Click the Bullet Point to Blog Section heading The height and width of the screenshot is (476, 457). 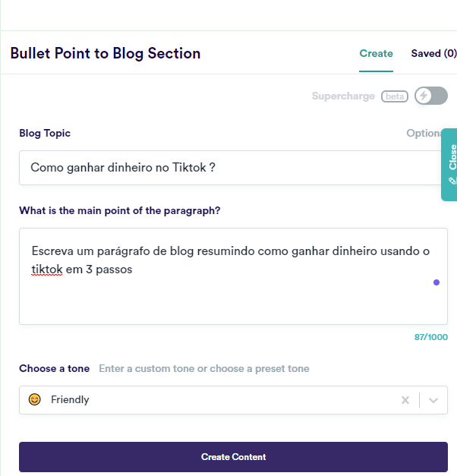click(106, 53)
